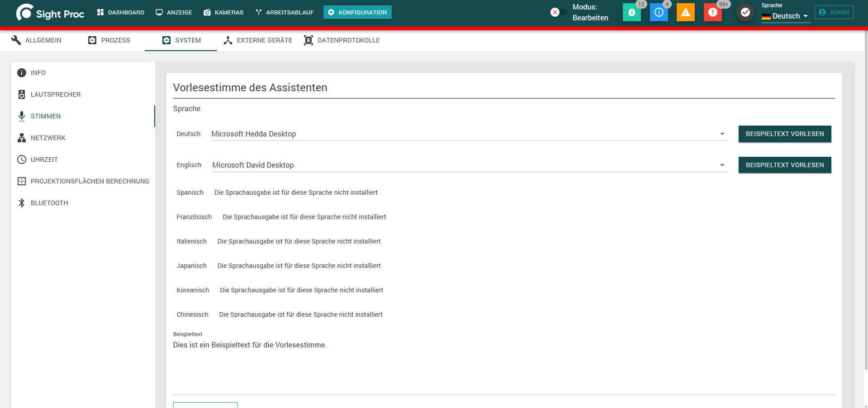This screenshot has width=868, height=408.
Task: Open the Dashboard page
Action: point(121,12)
